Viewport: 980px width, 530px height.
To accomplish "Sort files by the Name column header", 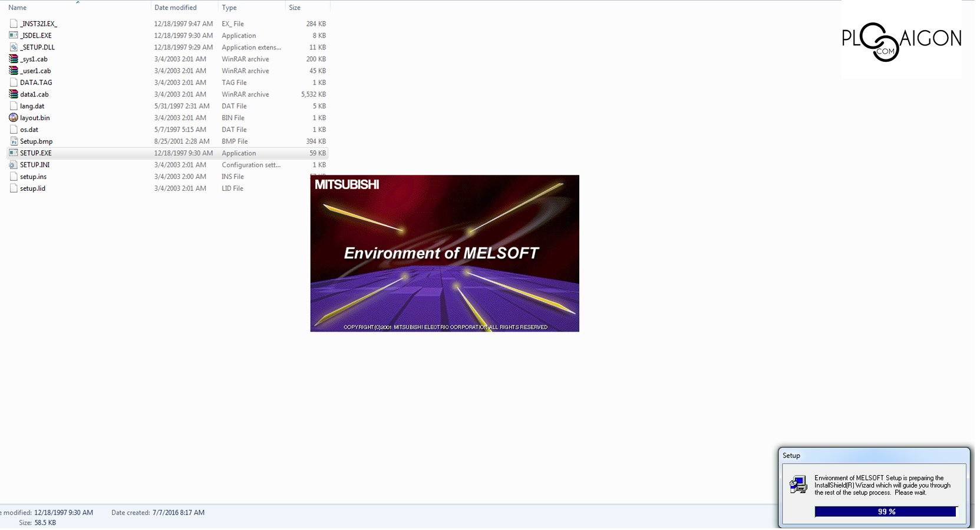I will tap(18, 8).
